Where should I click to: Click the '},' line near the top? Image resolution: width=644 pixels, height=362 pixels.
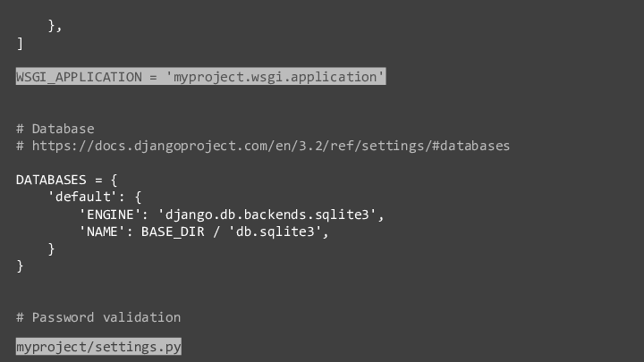(x=55, y=26)
